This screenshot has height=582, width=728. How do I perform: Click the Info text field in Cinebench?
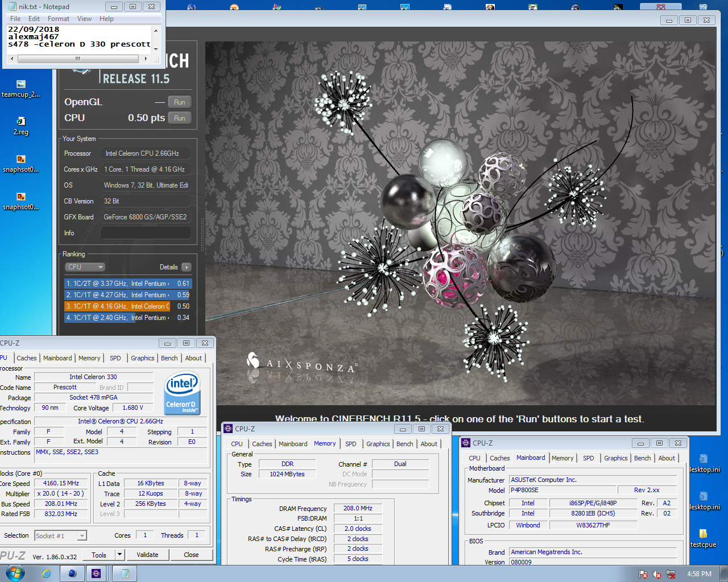146,233
